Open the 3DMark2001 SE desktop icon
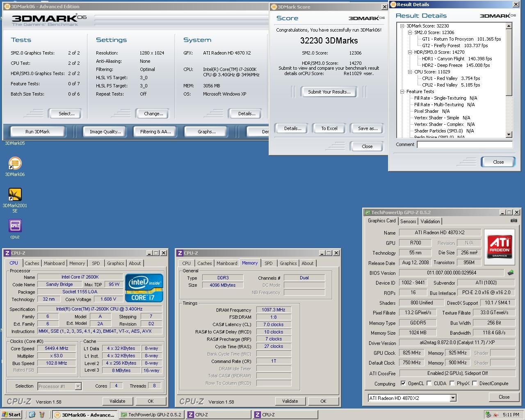 click(x=15, y=194)
